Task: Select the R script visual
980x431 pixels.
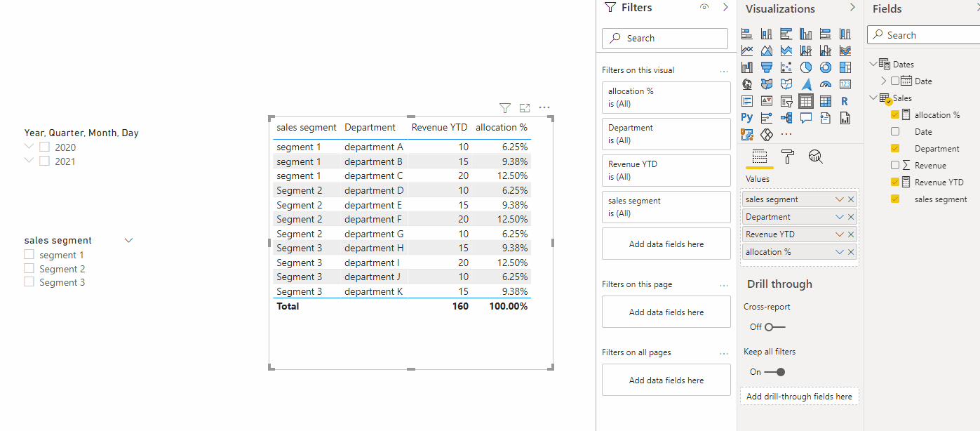Action: click(845, 101)
